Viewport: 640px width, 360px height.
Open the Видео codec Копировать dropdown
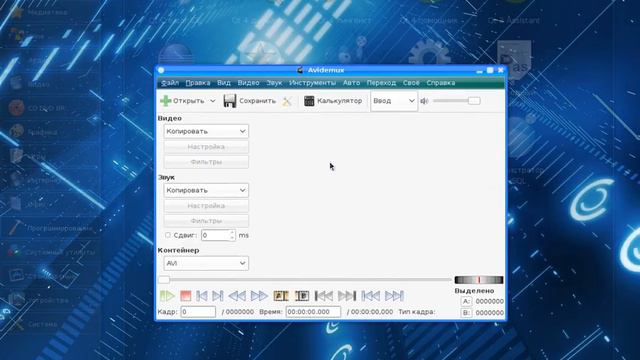(x=206, y=131)
